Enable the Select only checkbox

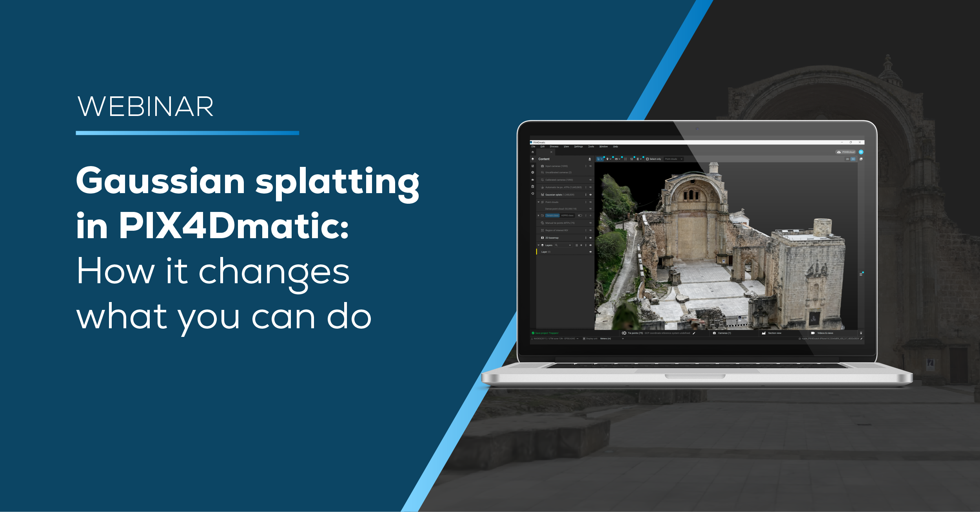click(x=647, y=159)
